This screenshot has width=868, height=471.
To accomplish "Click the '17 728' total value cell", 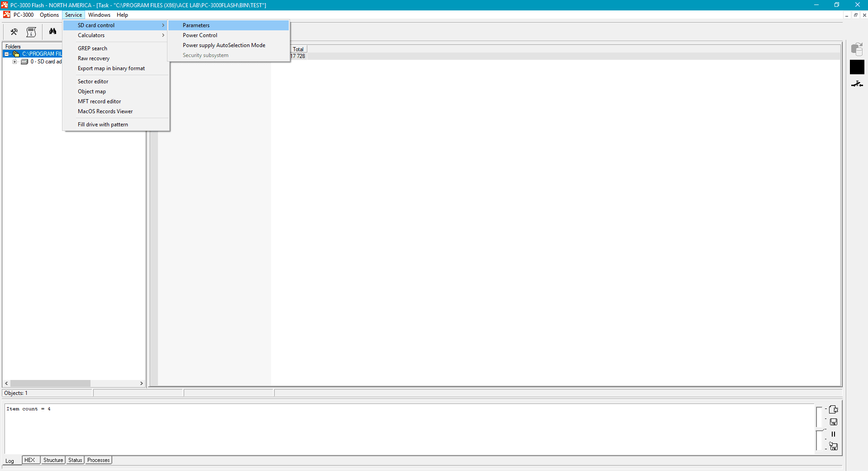I will [298, 56].
